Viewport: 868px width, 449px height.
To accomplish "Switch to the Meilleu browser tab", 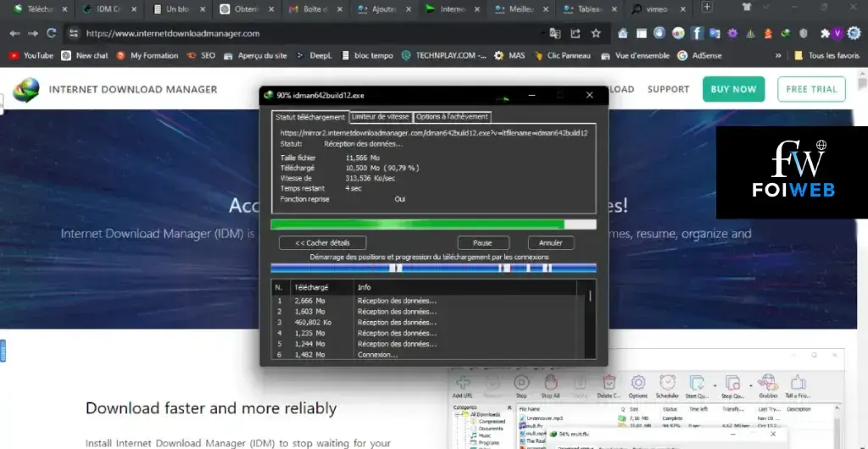I will [521, 9].
